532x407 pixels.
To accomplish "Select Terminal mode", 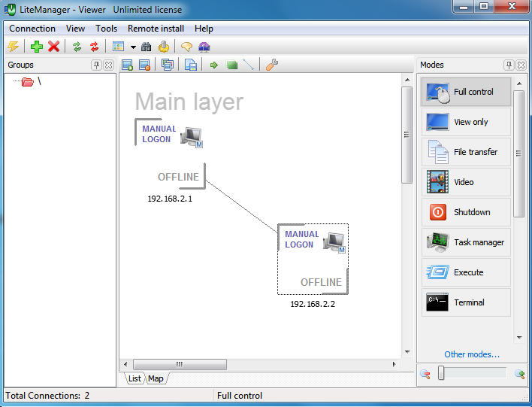I will click(x=466, y=302).
